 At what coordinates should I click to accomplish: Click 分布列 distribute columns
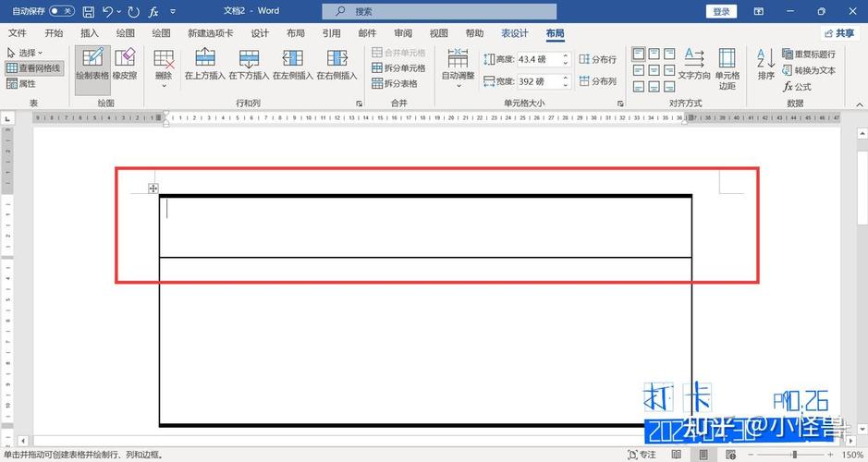click(x=598, y=81)
